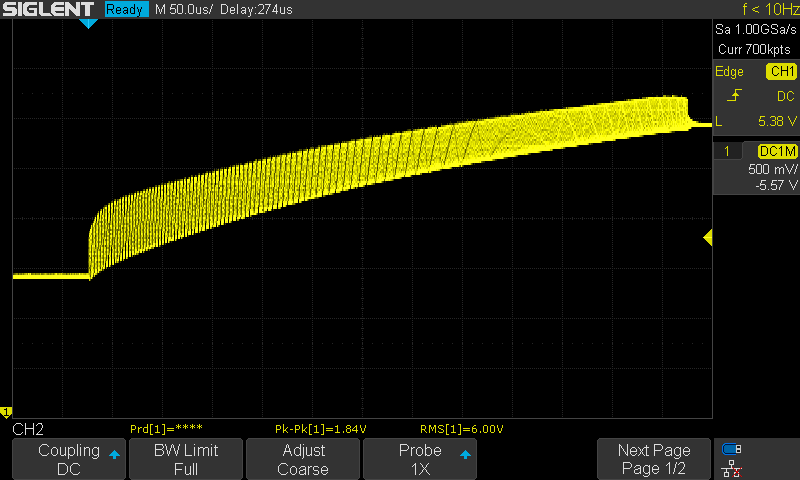Click the Coupling menu's blue arrow
This screenshot has width=800, height=480.
pos(114,454)
